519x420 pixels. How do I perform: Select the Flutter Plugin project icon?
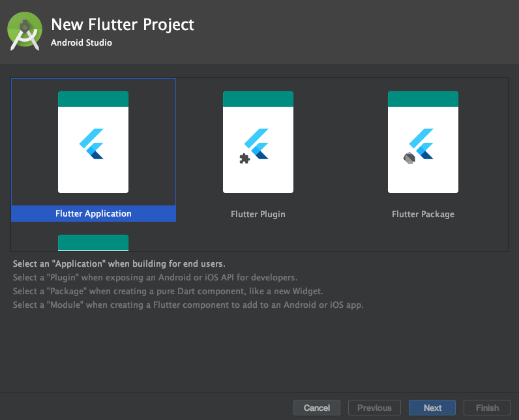pyautogui.click(x=258, y=142)
